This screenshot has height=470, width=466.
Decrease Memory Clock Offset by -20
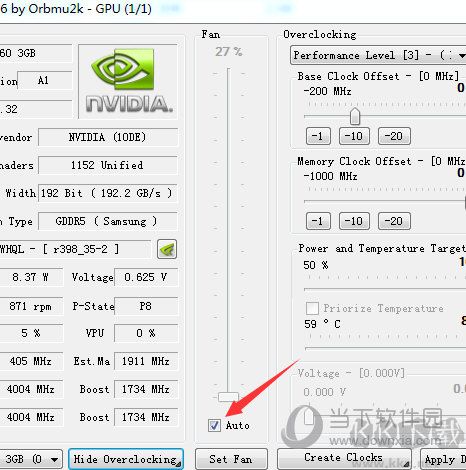[x=394, y=221]
